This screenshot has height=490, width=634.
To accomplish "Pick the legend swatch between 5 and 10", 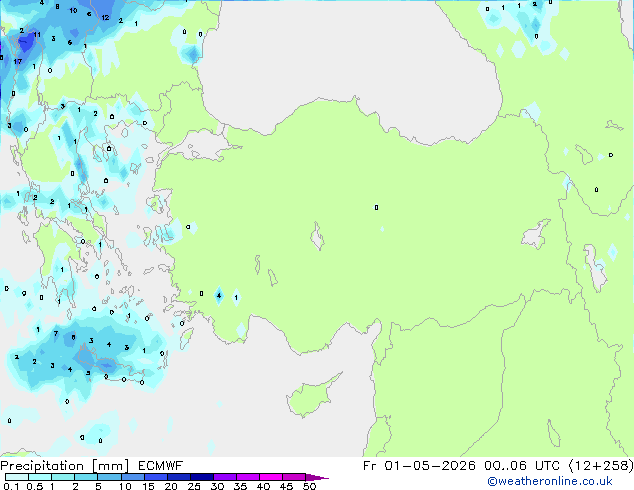I will (109, 477).
